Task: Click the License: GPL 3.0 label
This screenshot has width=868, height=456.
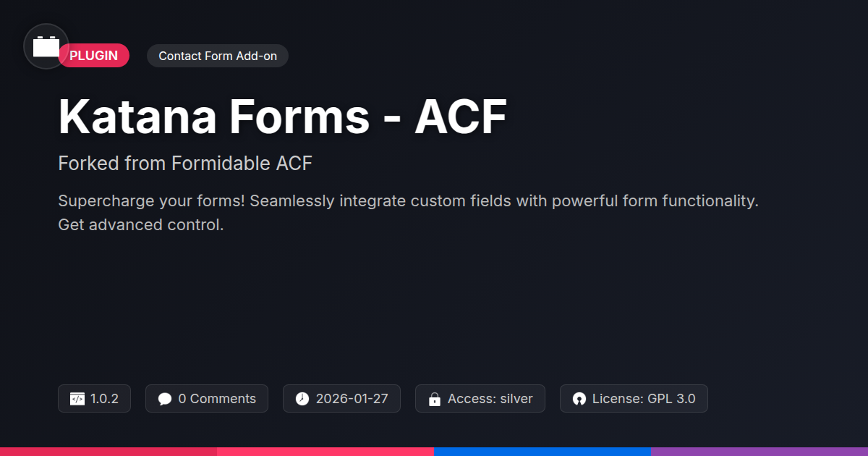Action: pyautogui.click(x=643, y=399)
